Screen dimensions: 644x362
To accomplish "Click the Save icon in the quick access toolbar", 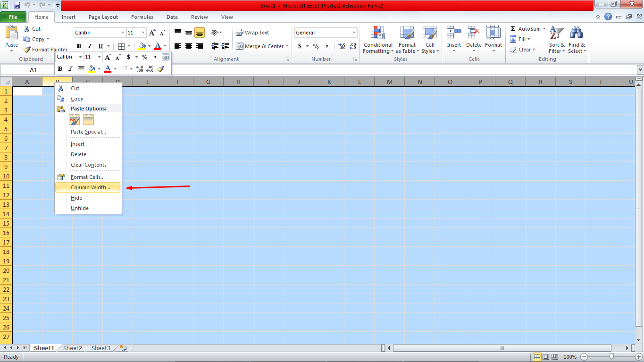I will click(x=17, y=5).
